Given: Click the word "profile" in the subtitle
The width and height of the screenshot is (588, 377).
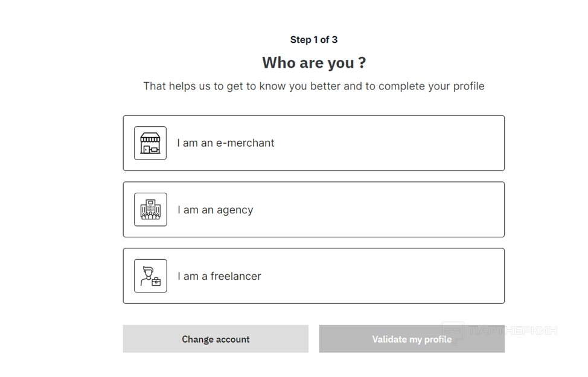Looking at the screenshot, I should pos(468,86).
